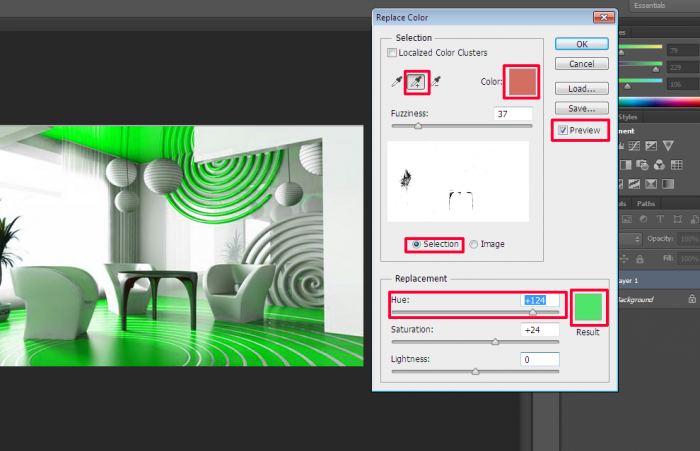
Task: Click the Saturation value field
Action: 540,330
